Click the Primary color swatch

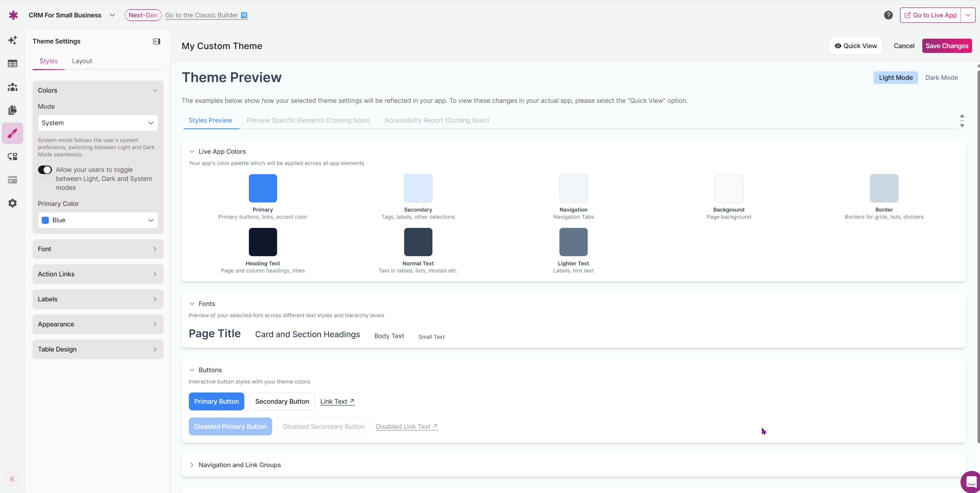click(263, 188)
